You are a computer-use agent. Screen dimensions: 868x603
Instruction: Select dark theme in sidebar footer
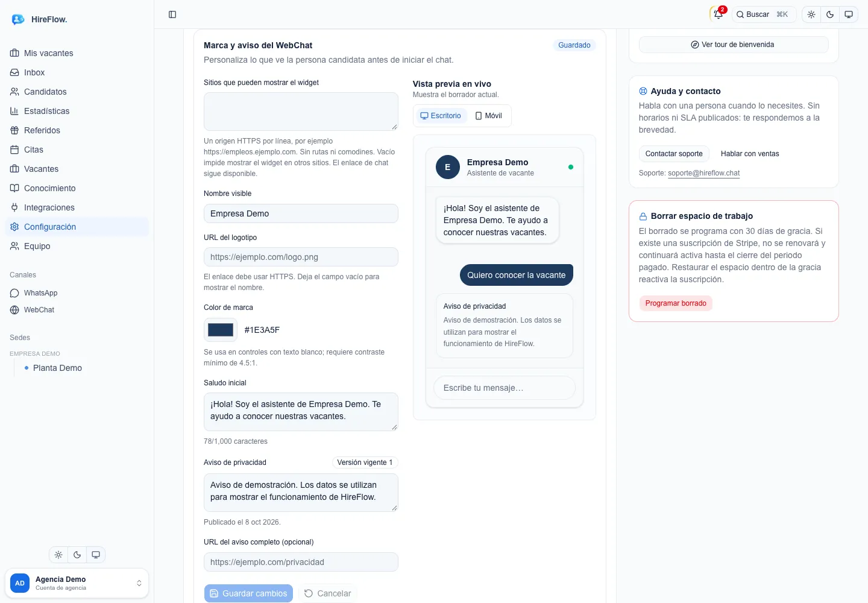[77, 555]
